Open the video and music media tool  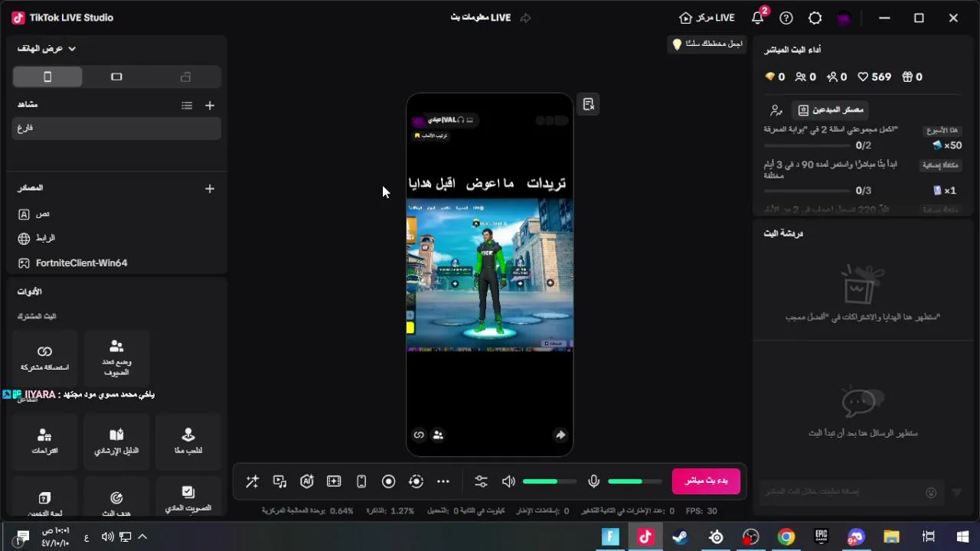point(279,481)
